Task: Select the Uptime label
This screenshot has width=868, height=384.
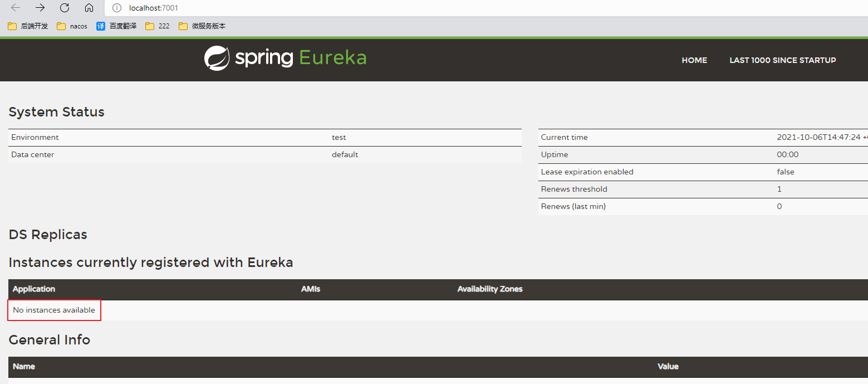Action: (x=555, y=154)
